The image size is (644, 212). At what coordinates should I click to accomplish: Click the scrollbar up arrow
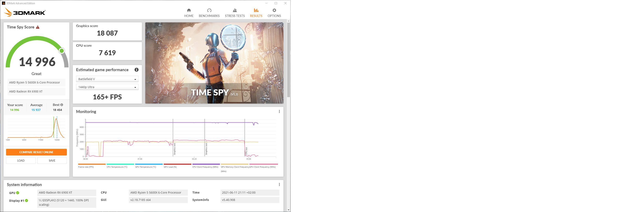(x=289, y=21)
